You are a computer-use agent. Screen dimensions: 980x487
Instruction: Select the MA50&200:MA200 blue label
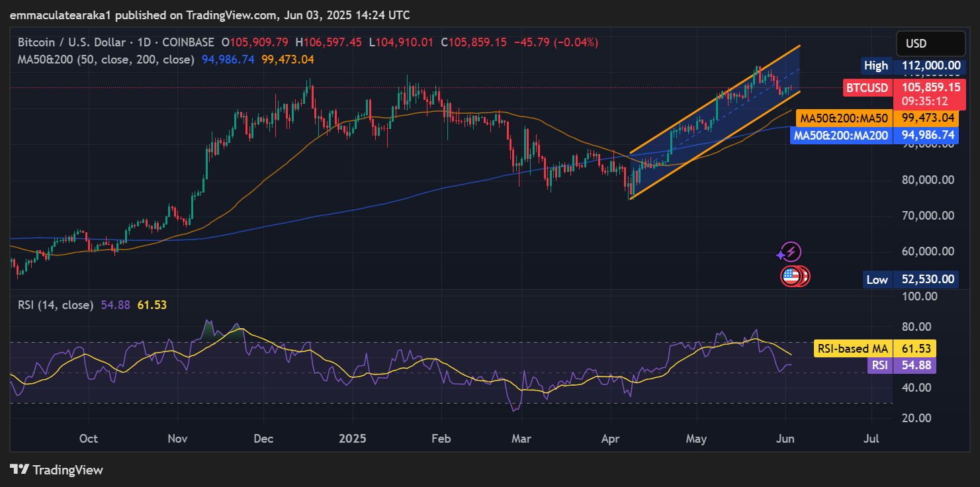tap(840, 135)
